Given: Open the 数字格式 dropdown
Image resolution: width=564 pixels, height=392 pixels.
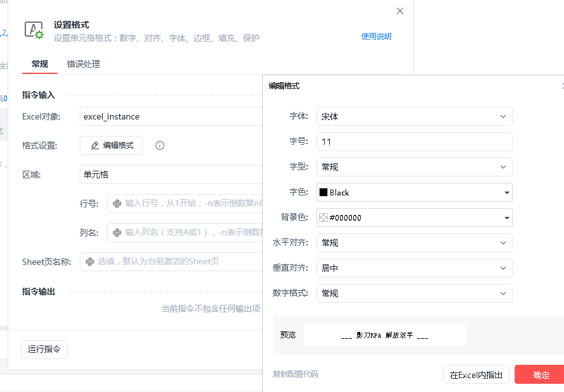Looking at the screenshot, I should click(415, 293).
